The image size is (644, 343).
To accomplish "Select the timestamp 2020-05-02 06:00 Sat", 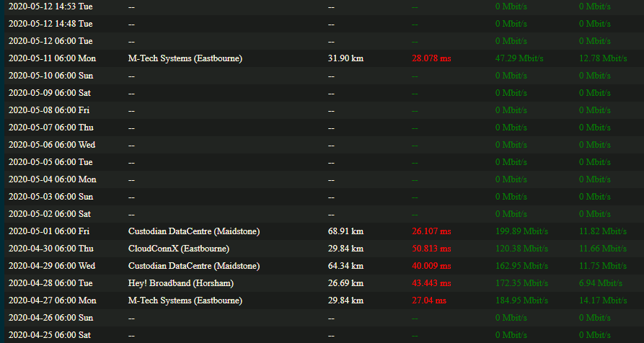I will pyautogui.click(x=50, y=214).
